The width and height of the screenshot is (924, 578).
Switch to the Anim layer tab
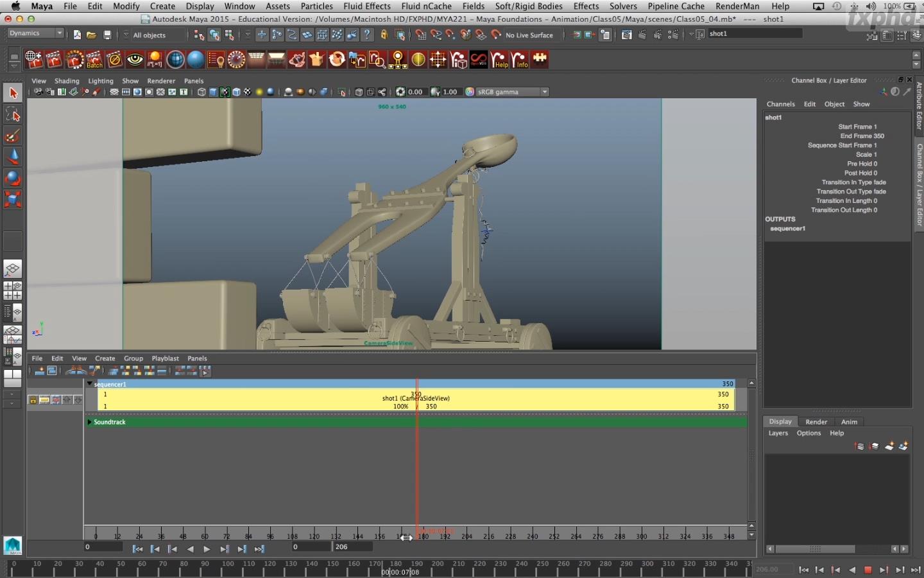tap(849, 422)
